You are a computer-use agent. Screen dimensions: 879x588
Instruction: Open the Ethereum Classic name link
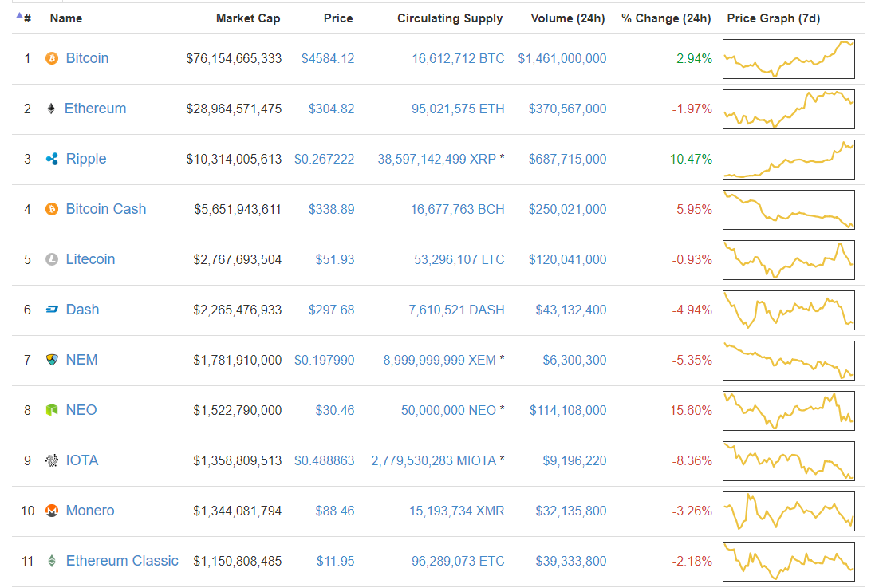click(122, 561)
